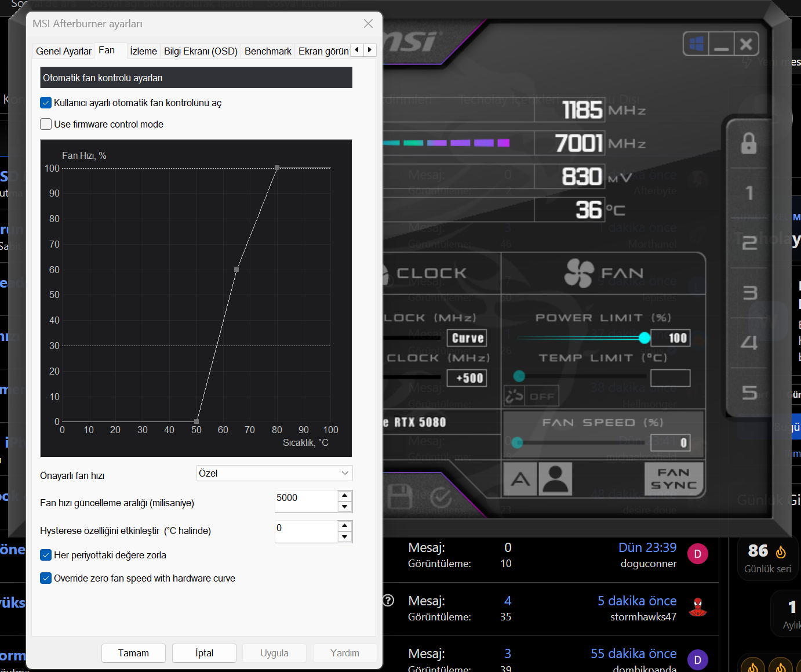Click the FAN SYNC button in Afterburner

pyautogui.click(x=674, y=479)
